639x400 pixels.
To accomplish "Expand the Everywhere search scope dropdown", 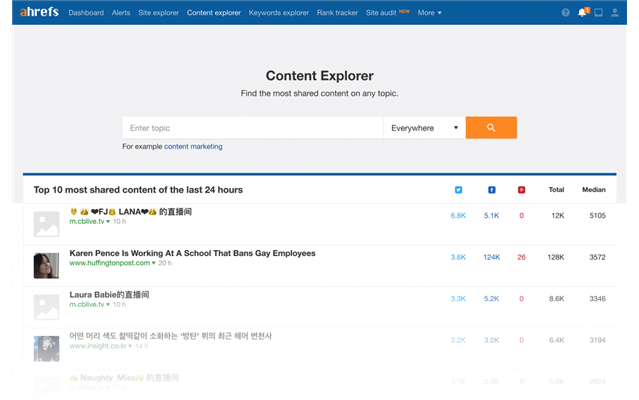I will point(424,128).
